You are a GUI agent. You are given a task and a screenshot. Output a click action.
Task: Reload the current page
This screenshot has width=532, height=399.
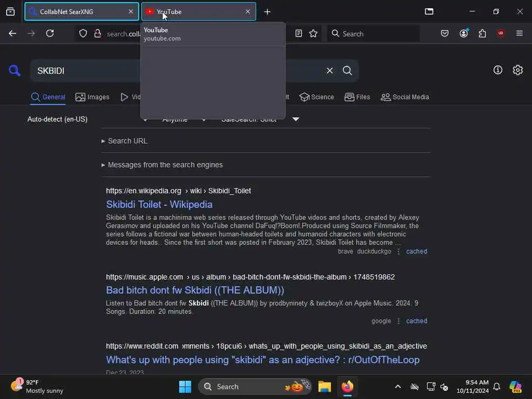click(50, 33)
